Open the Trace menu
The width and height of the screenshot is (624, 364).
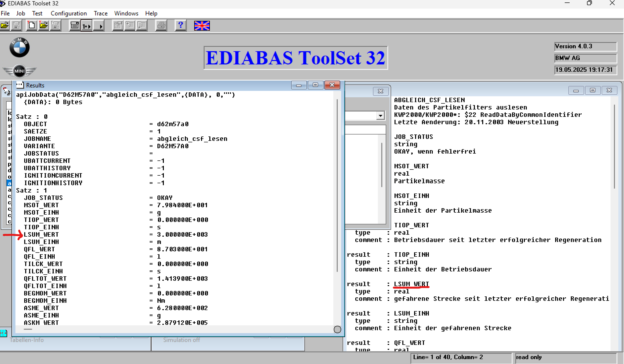101,13
